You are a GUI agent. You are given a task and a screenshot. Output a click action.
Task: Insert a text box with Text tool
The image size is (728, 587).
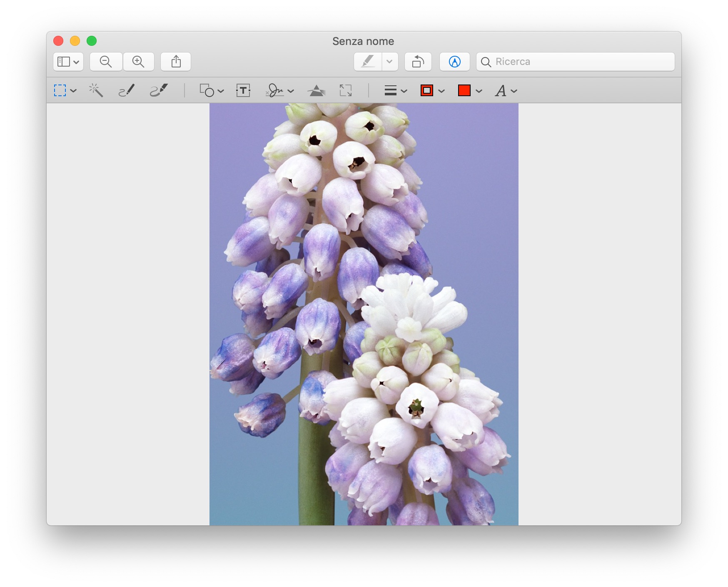243,90
